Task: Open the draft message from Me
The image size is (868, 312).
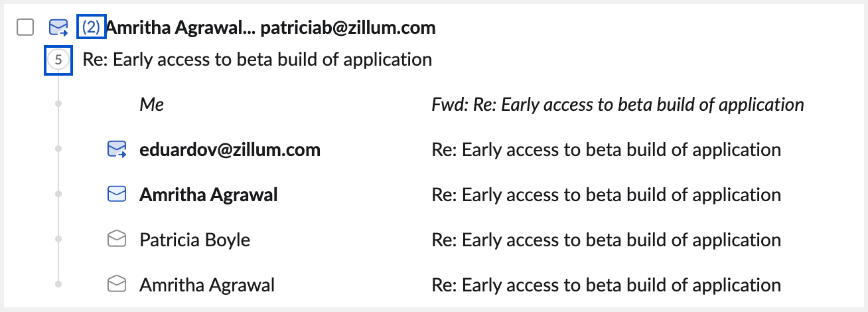Action: tap(152, 105)
